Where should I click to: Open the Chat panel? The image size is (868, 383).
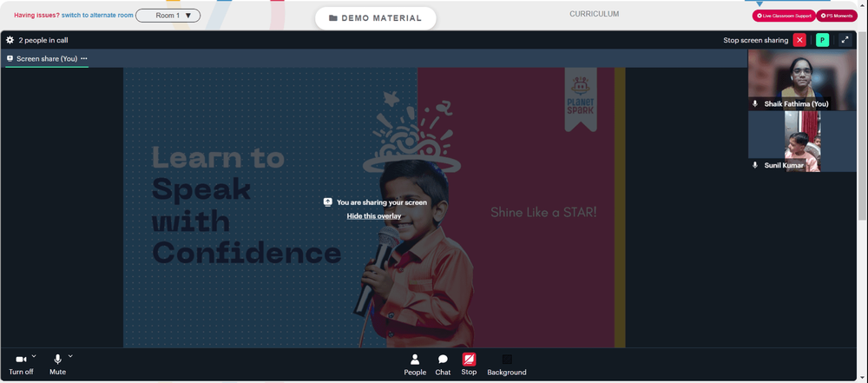click(x=443, y=366)
